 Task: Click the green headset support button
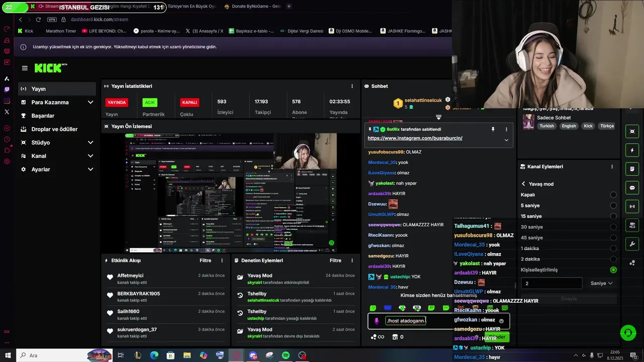point(627,332)
